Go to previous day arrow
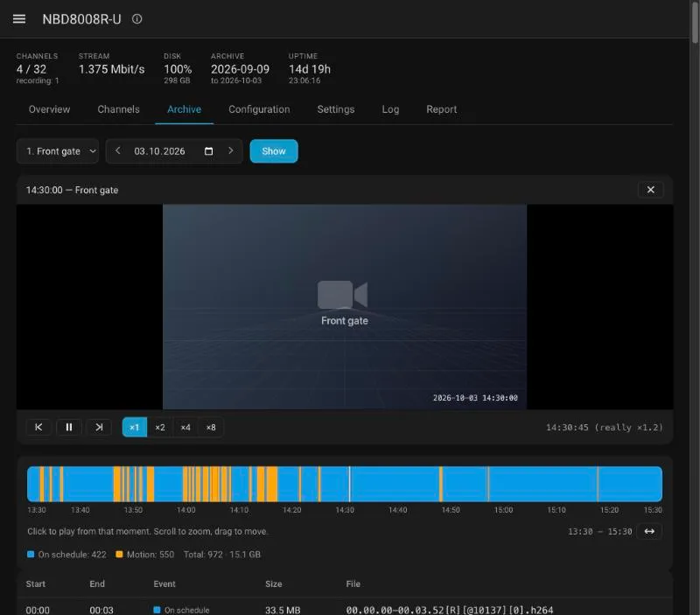Viewport: 700px width, 615px height. [x=118, y=150]
